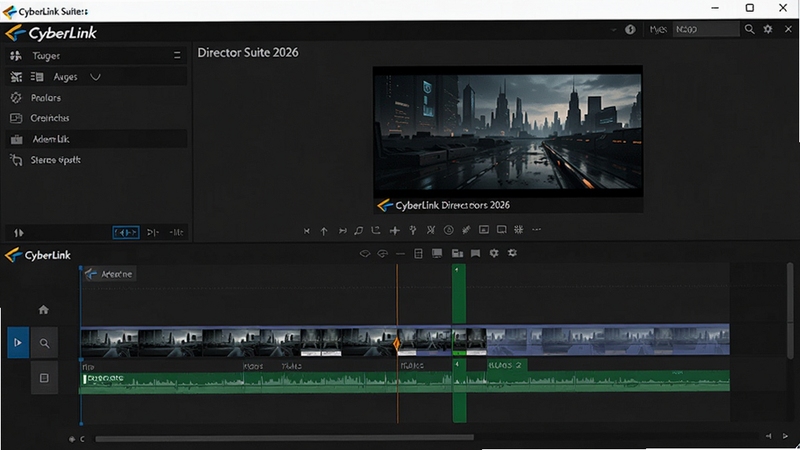The height and width of the screenshot is (450, 800).
Task: Open the three-dots more options in preview toolbar
Action: coord(536,230)
